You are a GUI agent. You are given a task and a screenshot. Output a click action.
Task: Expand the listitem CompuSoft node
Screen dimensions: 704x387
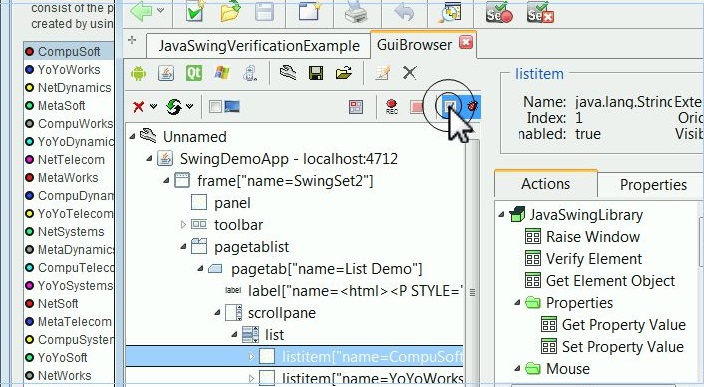pos(251,357)
